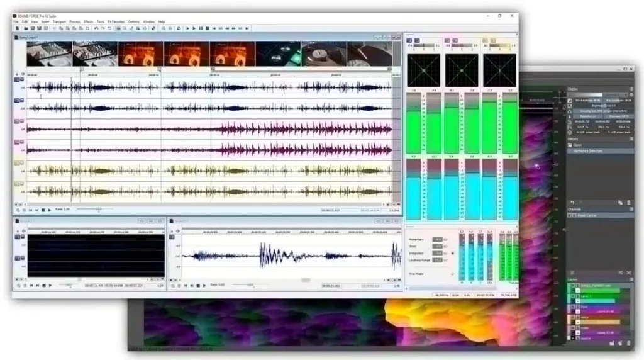This screenshot has height=360, width=644.
Task: Toggle the first yellow channel enable button
Action: (17, 163)
